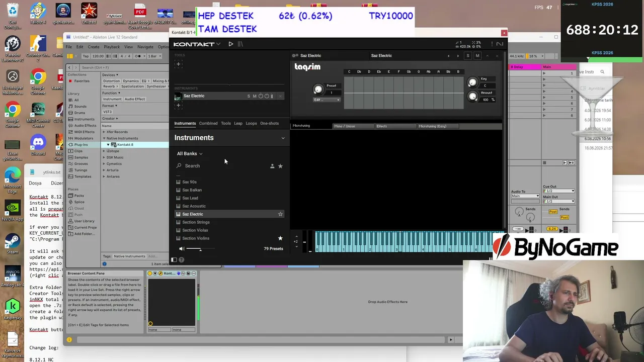Click the taqsim Preset knob
This screenshot has width=644, height=362.
[x=318, y=89]
